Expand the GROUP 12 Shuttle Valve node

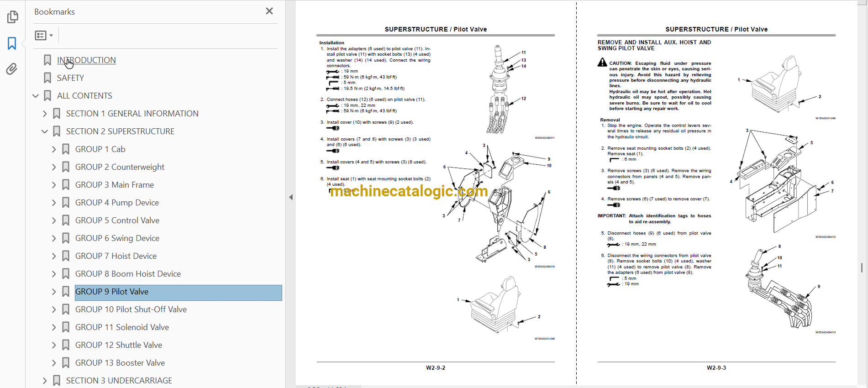(x=54, y=345)
